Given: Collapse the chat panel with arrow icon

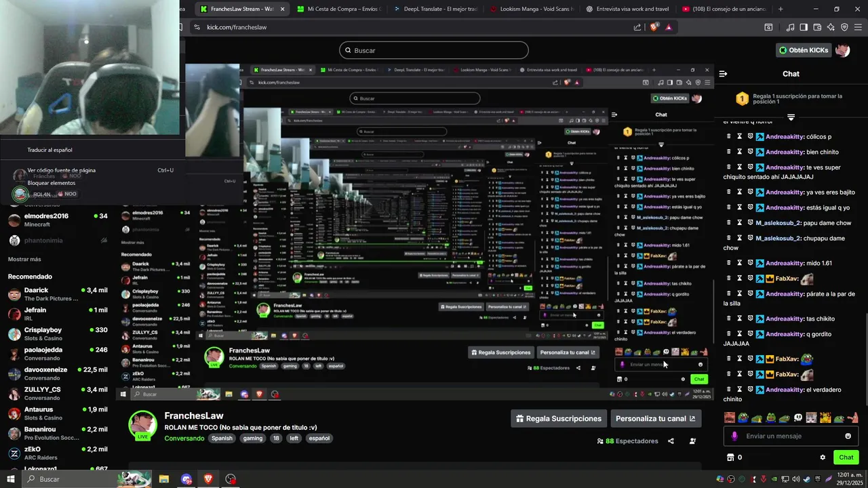Looking at the screenshot, I should tap(723, 74).
